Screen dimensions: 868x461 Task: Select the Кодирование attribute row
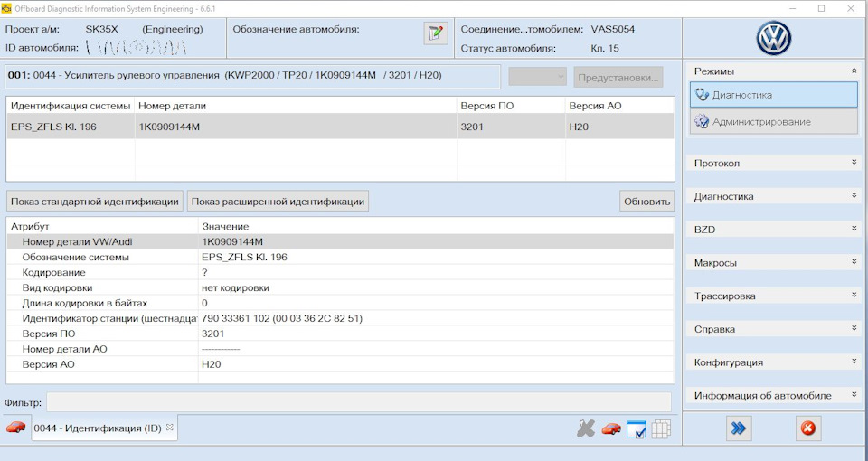[340, 272]
